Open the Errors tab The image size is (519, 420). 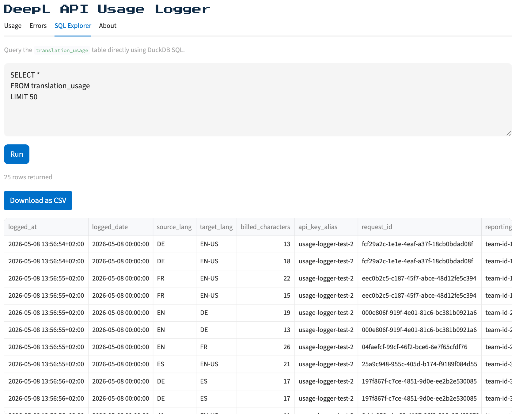point(38,26)
